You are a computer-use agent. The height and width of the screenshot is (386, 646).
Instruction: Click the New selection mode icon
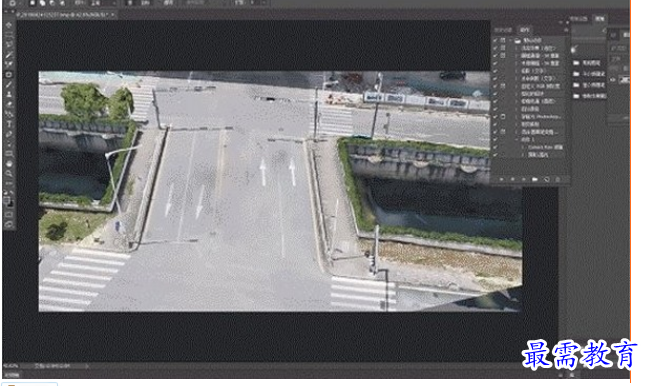[34, 3]
